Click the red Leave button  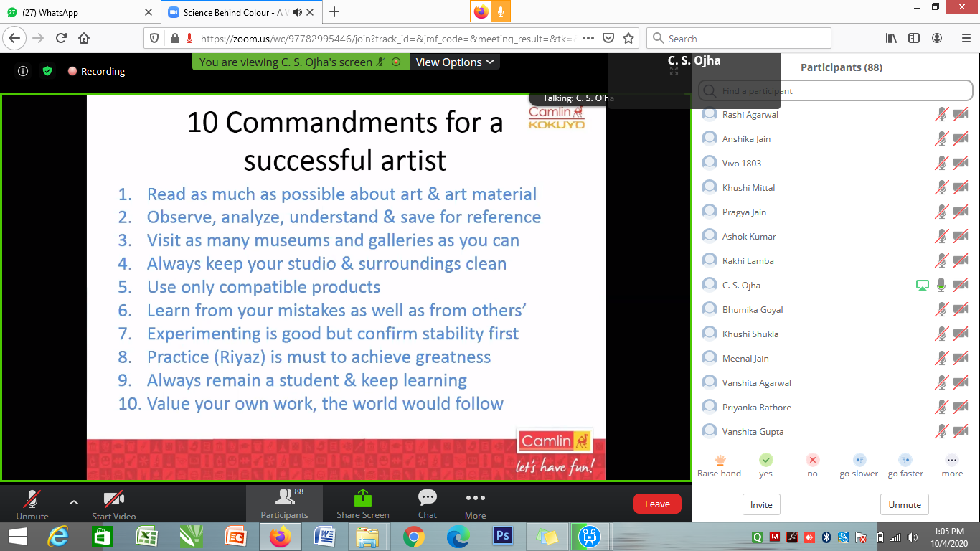[656, 504]
